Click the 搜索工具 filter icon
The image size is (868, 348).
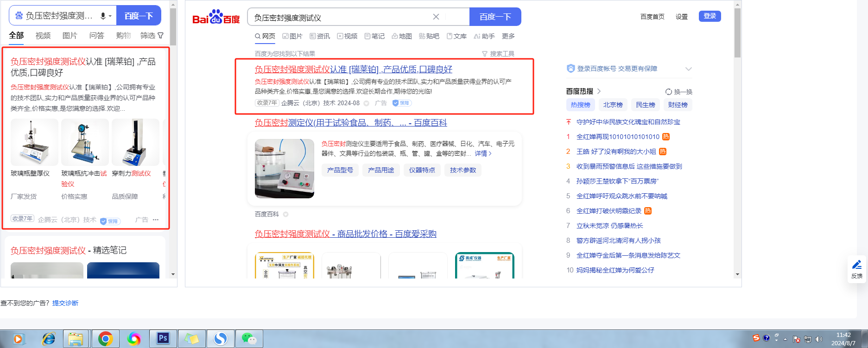pos(485,54)
